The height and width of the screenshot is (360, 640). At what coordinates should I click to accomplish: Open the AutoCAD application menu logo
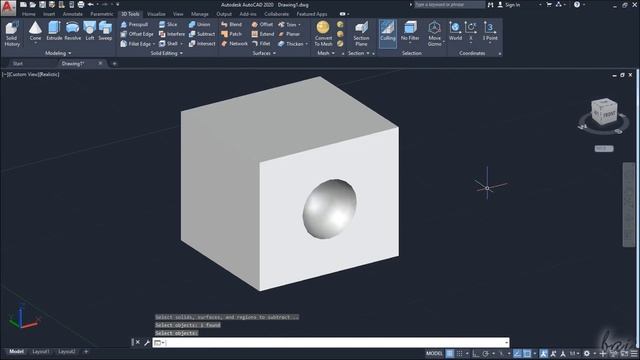coord(8,7)
